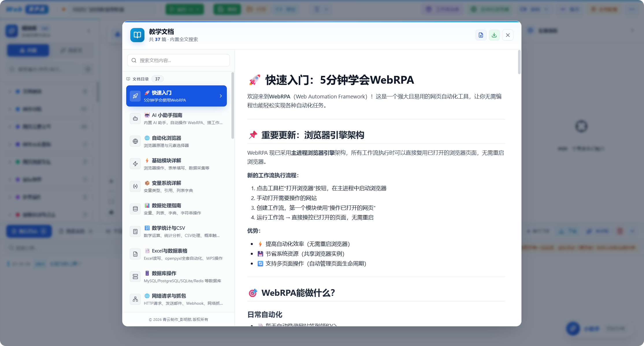The height and width of the screenshot is (346, 644).
Task: Click the bullet 提高自动化效率
Action: tap(304, 244)
